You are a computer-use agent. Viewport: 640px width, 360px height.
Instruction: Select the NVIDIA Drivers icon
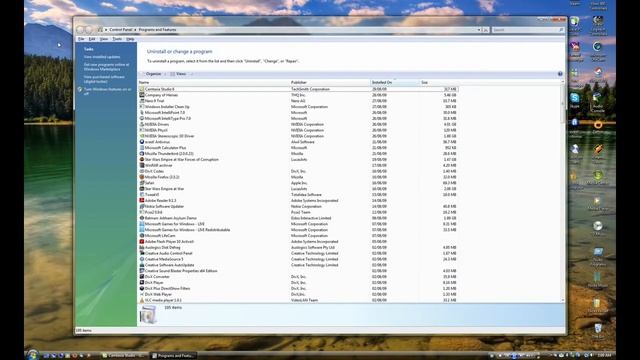[x=142, y=124]
